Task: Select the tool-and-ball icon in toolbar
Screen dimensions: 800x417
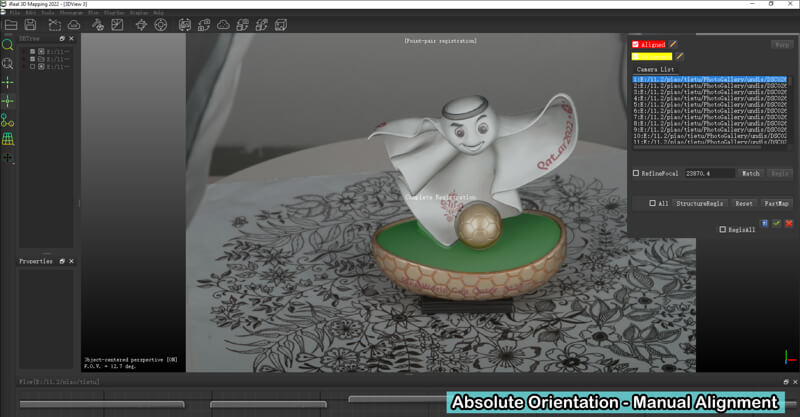Action: point(98,24)
